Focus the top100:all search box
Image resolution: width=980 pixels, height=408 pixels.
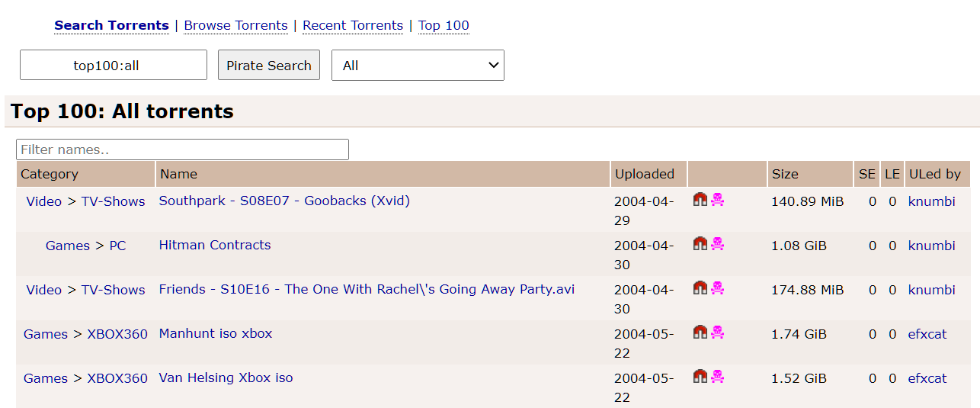tap(114, 66)
